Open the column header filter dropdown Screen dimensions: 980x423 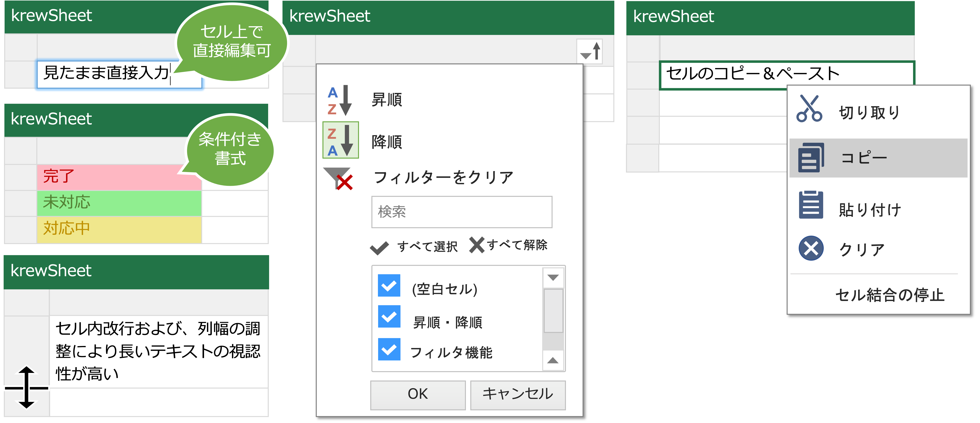(x=590, y=52)
